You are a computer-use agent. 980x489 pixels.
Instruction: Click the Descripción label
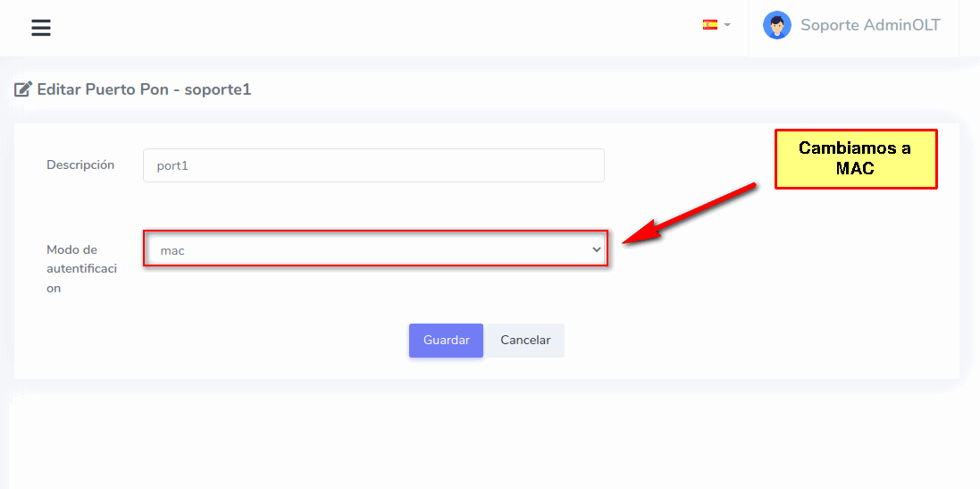tap(80, 164)
